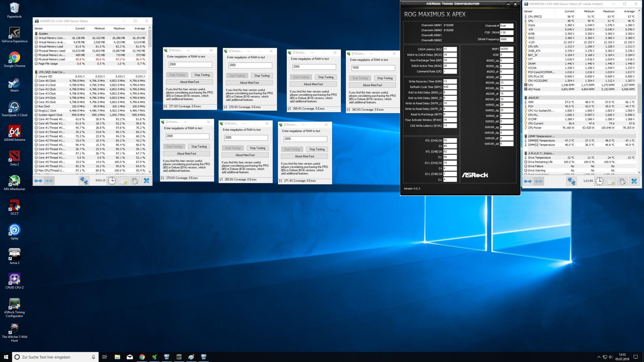644x362 pixels.
Task: Click Windows search box on taskbar
Action: click(x=56, y=357)
